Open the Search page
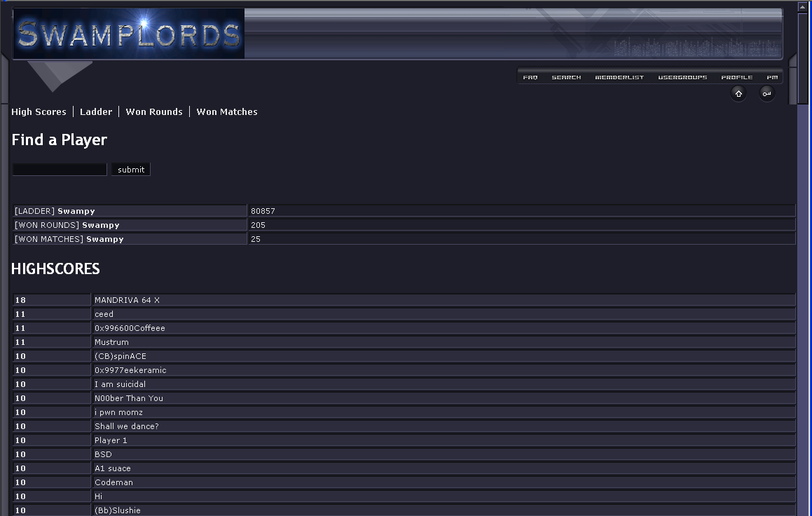812x516 pixels. click(x=566, y=77)
